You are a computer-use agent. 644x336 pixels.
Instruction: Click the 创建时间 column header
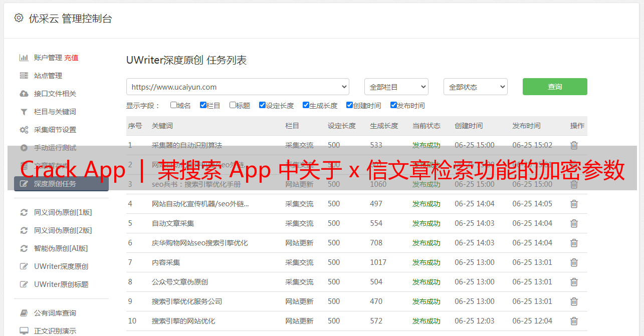(469, 126)
